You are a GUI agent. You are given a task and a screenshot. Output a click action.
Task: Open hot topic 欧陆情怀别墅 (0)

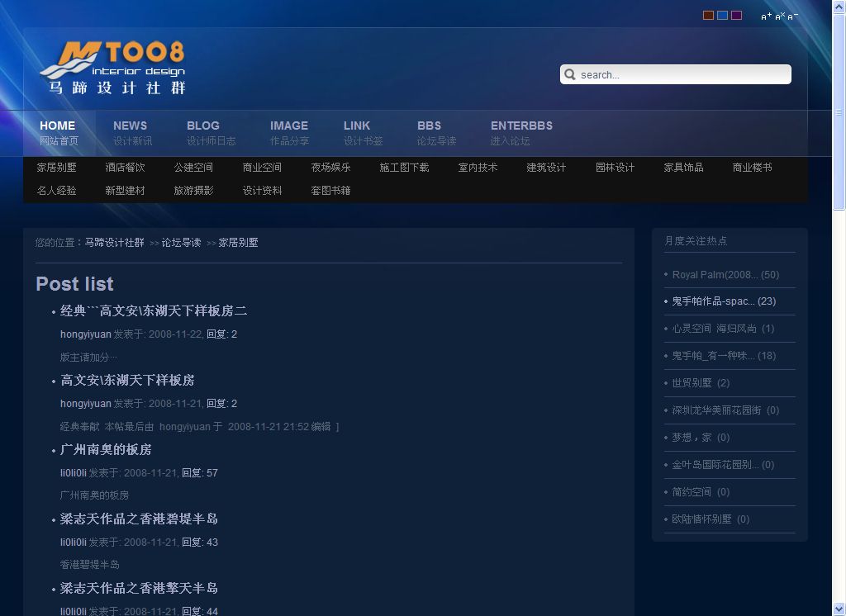click(x=711, y=519)
